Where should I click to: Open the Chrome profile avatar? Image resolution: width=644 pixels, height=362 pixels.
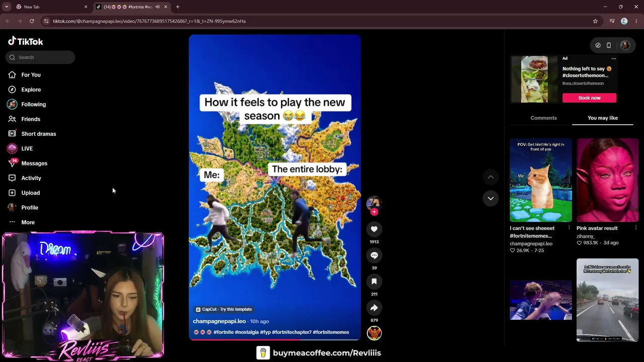[624, 21]
